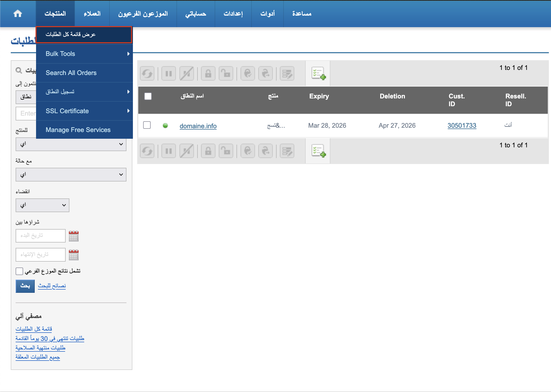Viewport: 551px width, 392px height.
Task: Enable include sub-reseller results checkbox
Action: (x=19, y=271)
